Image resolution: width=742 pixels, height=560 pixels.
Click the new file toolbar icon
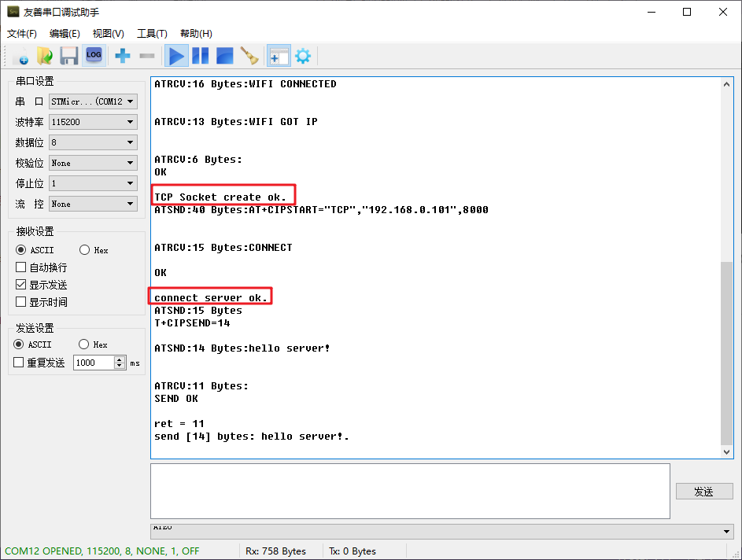tap(20, 57)
